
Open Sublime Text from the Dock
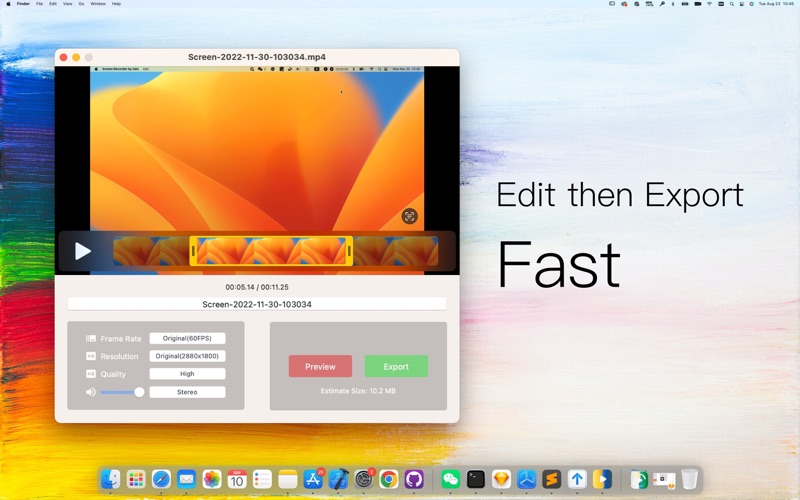click(552, 480)
